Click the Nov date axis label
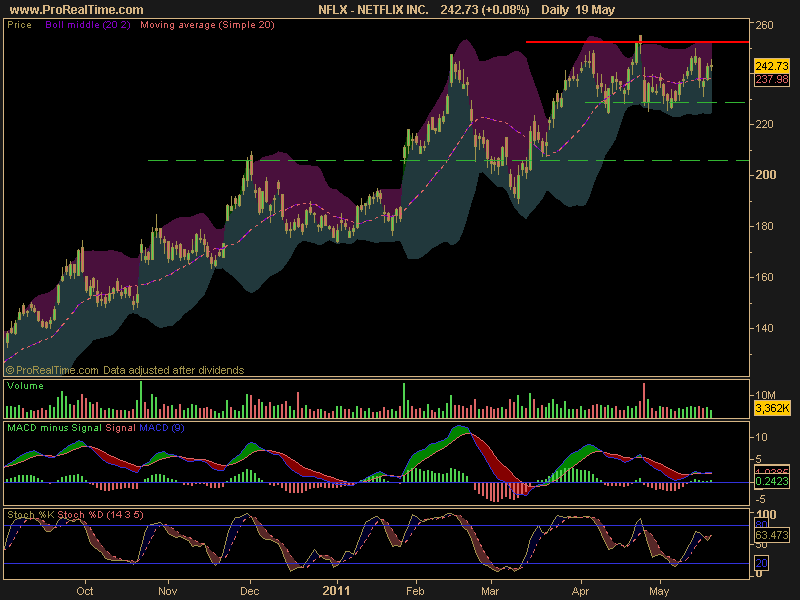800x600 pixels. [x=167, y=591]
